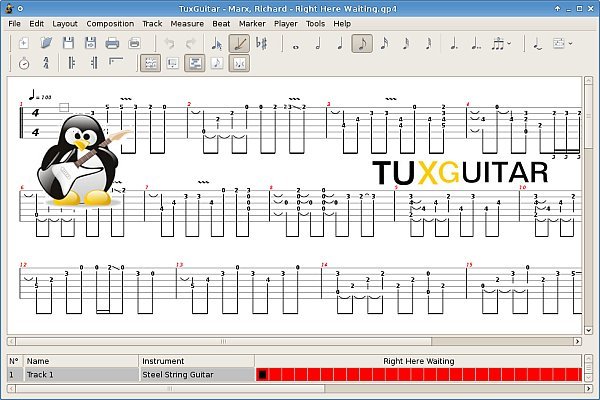The height and width of the screenshot is (400, 600).
Task: Open the Measure menu
Action: click(x=187, y=24)
